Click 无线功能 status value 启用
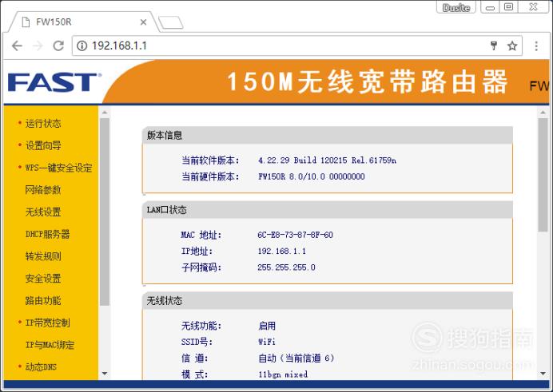This screenshot has width=553, height=392. coord(267,326)
